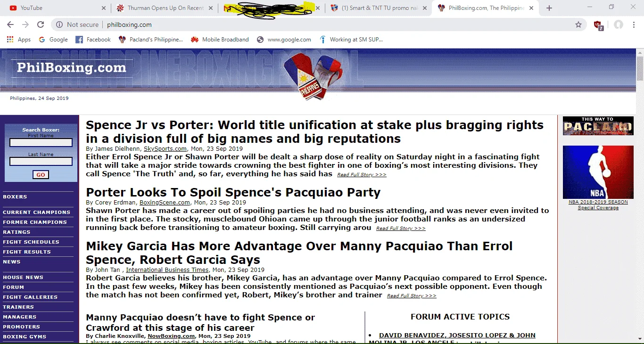This screenshot has width=644, height=344.
Task: Open a new browser tab
Action: (x=549, y=8)
